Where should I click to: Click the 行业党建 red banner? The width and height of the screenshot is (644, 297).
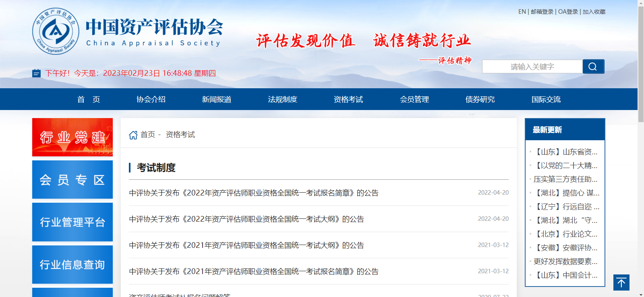[72, 137]
